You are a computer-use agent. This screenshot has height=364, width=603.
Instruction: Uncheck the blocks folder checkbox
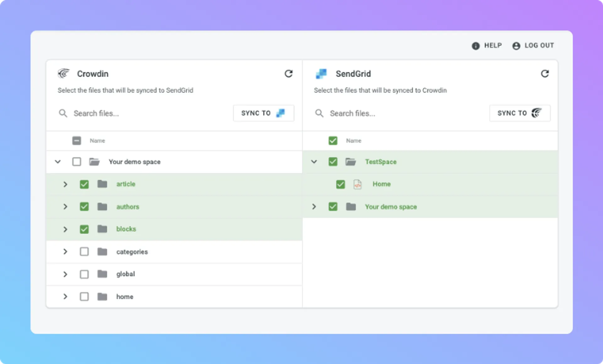[x=84, y=229]
